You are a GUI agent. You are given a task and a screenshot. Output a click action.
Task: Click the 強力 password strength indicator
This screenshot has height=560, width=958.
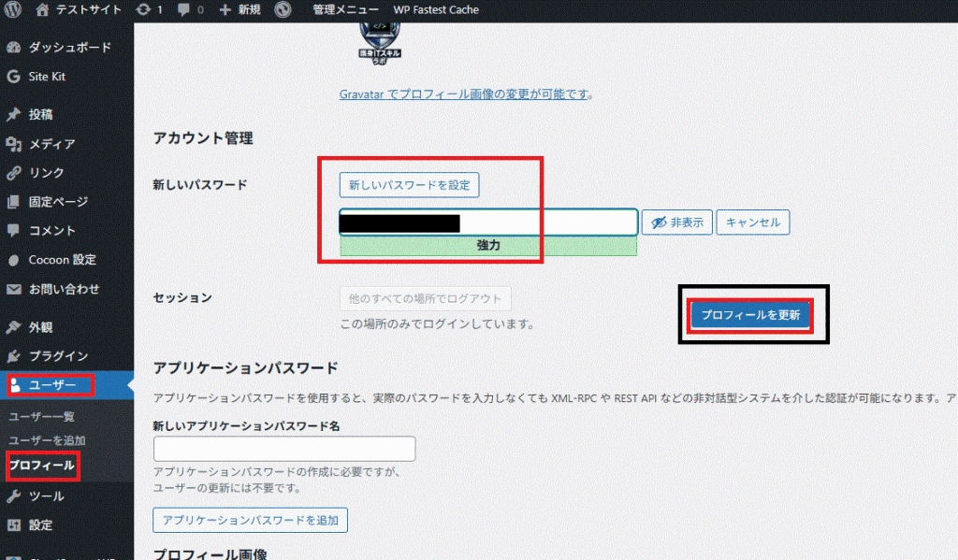pyautogui.click(x=488, y=246)
